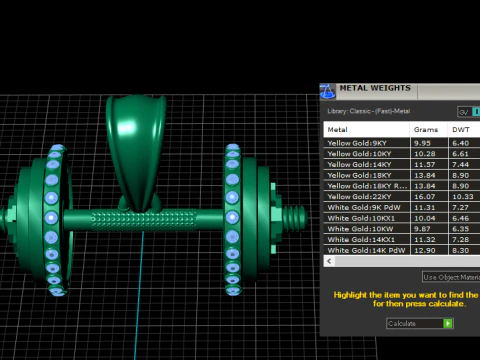480x360 pixels.
Task: Select the White Gold:10KX1 row
Action: coord(402,218)
